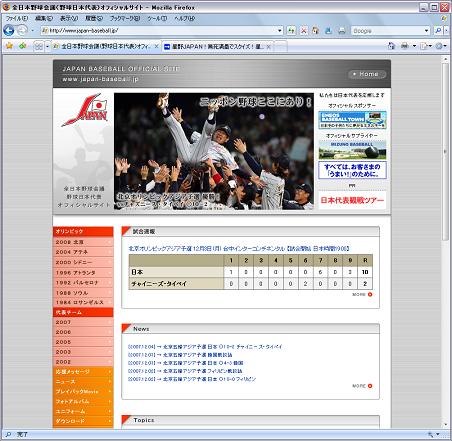This screenshot has height=441, width=452.
Task: Switch to the 星野JAPAN tab
Action: 217,46
